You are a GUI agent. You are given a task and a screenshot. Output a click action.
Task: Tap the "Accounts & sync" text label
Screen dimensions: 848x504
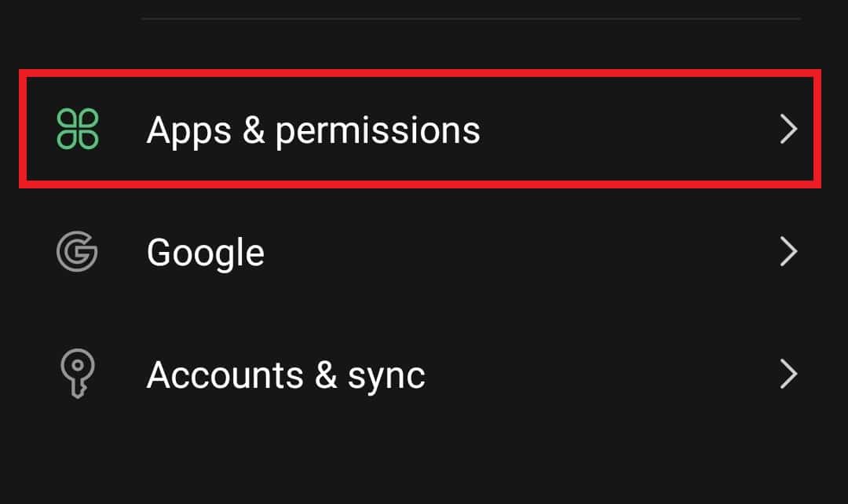(x=286, y=374)
